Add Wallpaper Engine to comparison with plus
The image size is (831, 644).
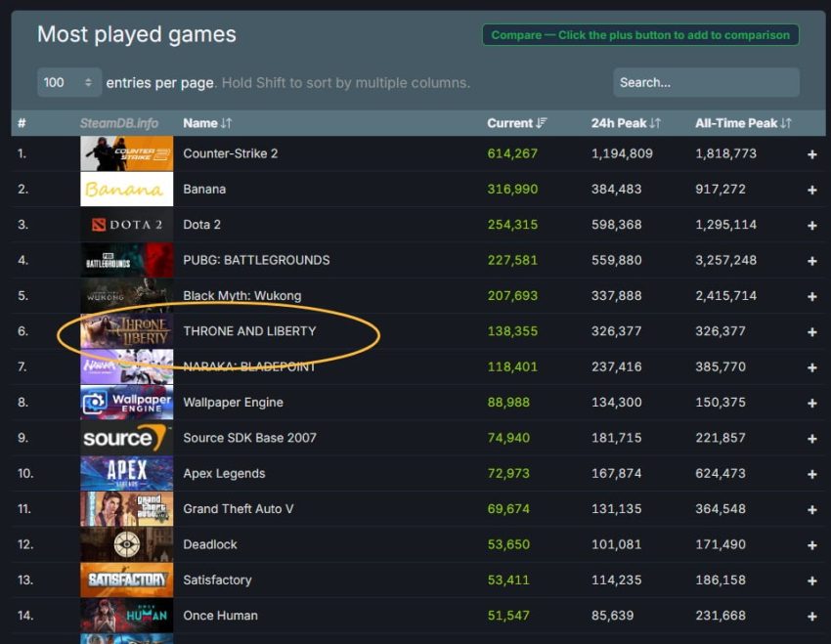pos(811,403)
